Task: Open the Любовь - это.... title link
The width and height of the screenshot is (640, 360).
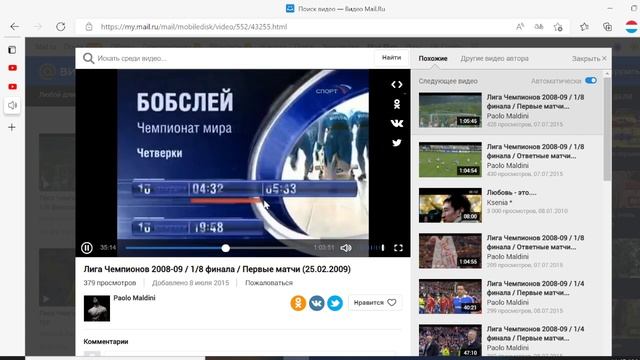Action: coord(511,192)
